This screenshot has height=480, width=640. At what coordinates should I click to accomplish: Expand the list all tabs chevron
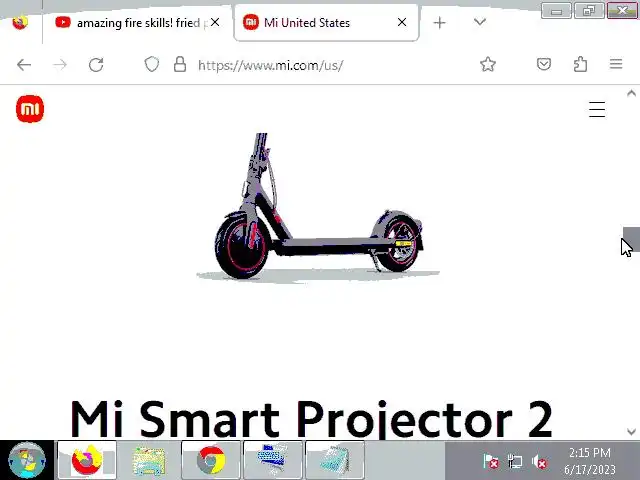click(480, 22)
